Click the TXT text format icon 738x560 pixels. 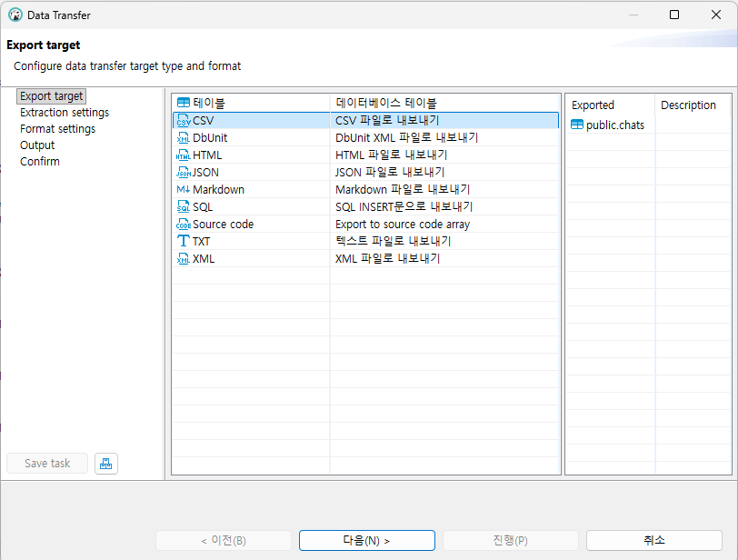(x=183, y=242)
